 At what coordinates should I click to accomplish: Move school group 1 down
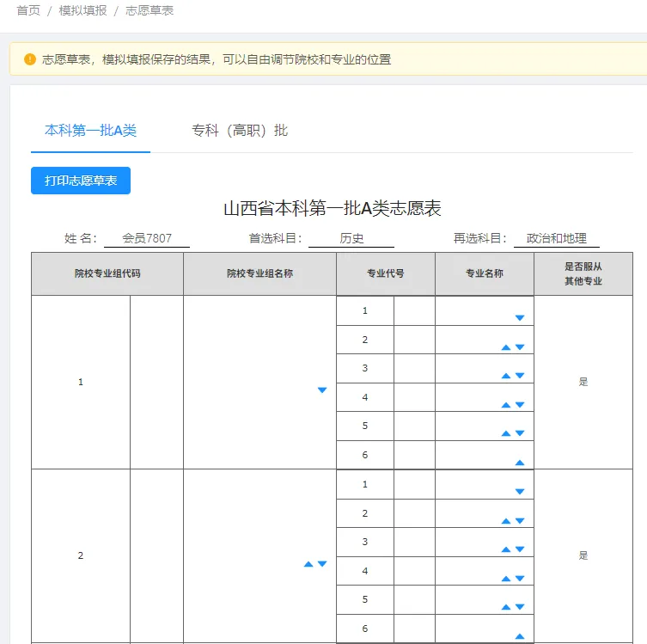[x=322, y=389]
